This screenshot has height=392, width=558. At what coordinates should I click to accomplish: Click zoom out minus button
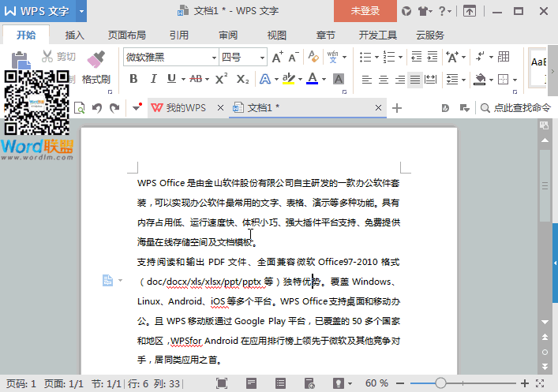point(400,383)
